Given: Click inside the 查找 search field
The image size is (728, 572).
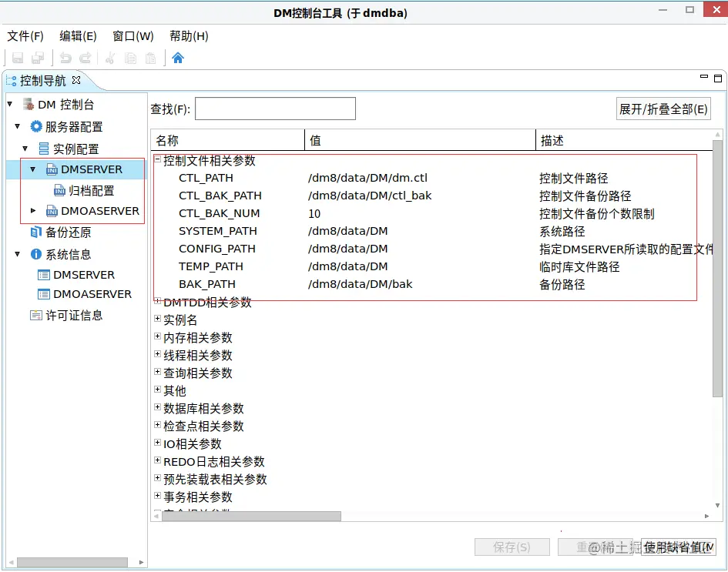Looking at the screenshot, I should pos(274,108).
